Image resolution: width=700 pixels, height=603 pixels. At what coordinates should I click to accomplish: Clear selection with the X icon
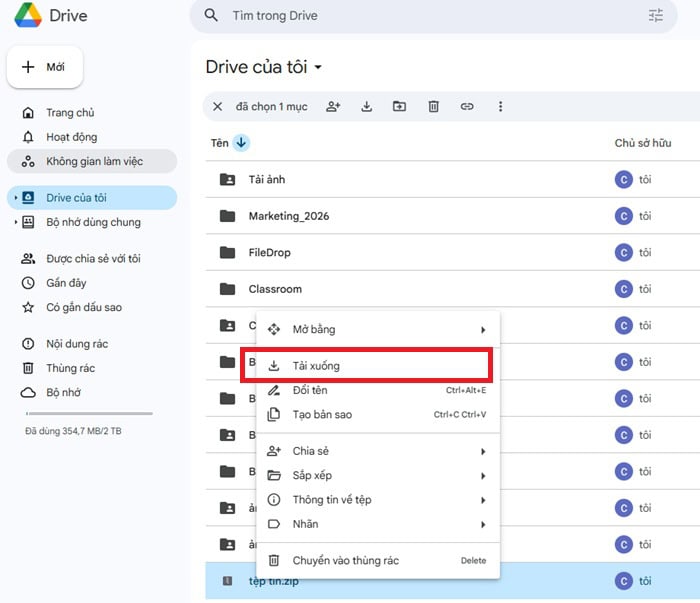(x=218, y=107)
